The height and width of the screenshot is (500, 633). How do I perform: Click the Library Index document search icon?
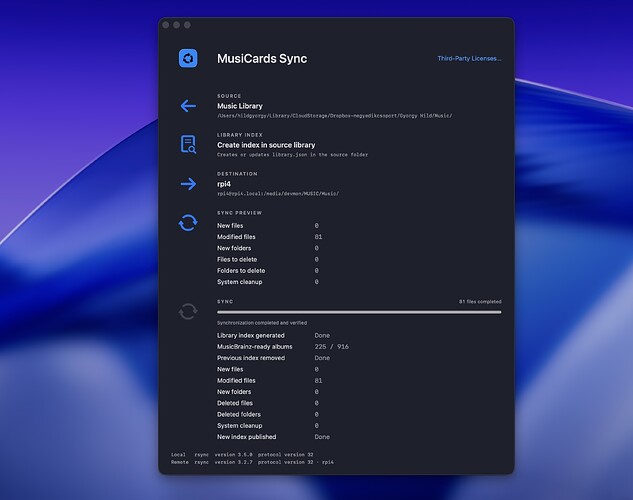[188, 144]
